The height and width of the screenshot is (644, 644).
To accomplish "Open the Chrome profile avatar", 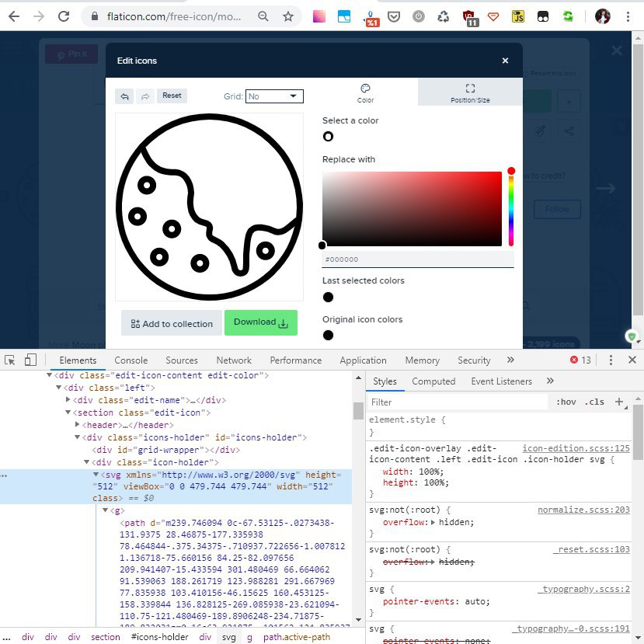I will pos(603,16).
